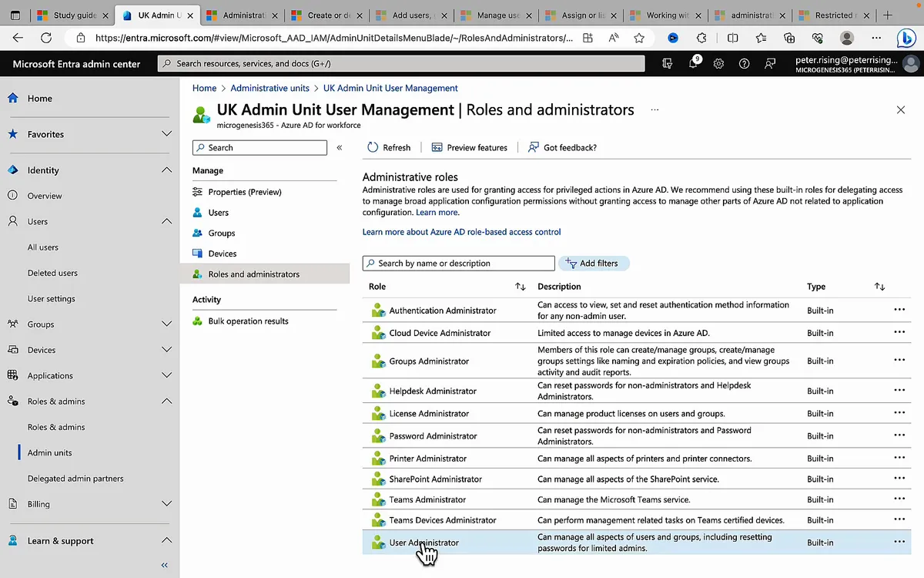The width and height of the screenshot is (924, 578).
Task: Click Got feedback?
Action: pos(562,147)
